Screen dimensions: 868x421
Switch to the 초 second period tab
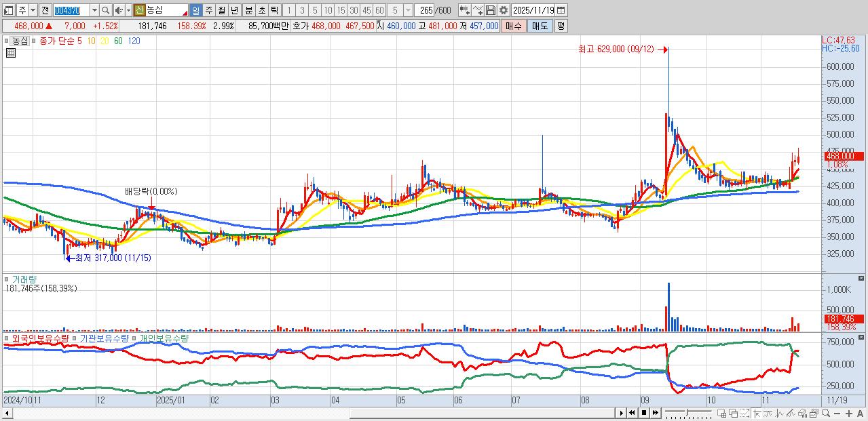261,10
